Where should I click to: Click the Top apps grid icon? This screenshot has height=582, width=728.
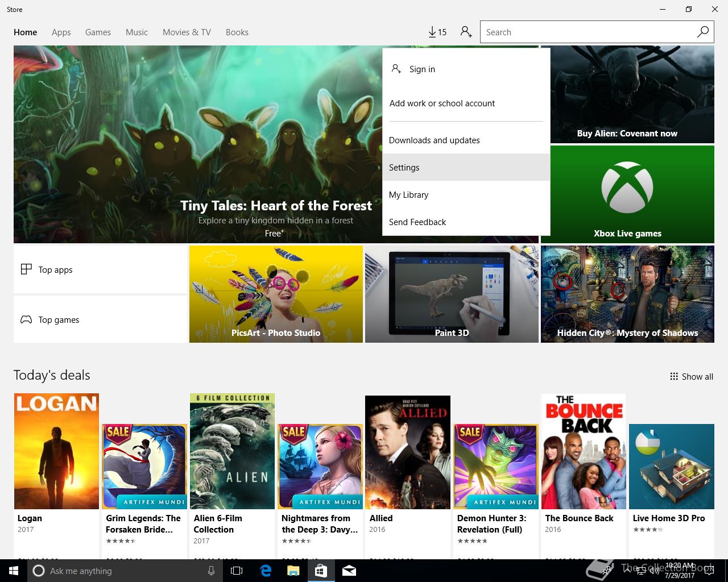coord(26,269)
